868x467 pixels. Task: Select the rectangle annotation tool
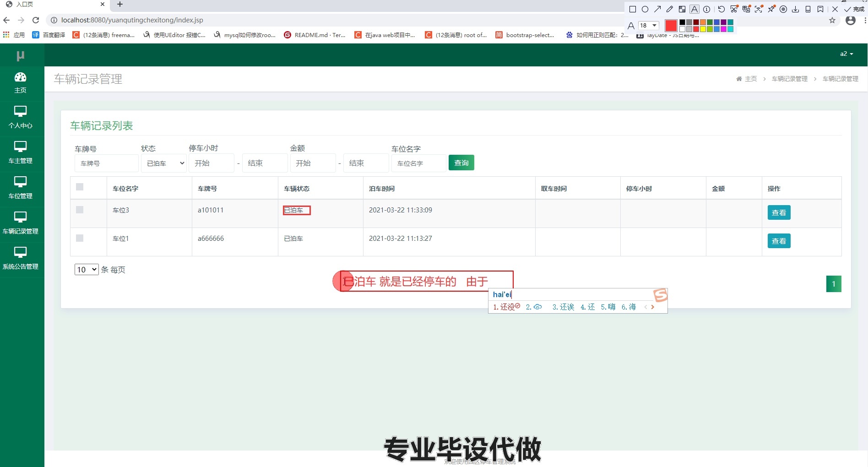coord(633,9)
